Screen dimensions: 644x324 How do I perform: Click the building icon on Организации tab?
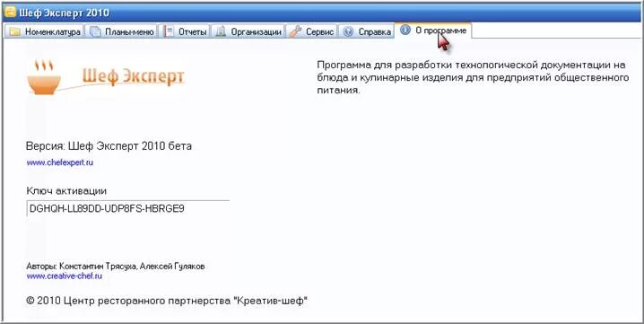[x=221, y=31]
